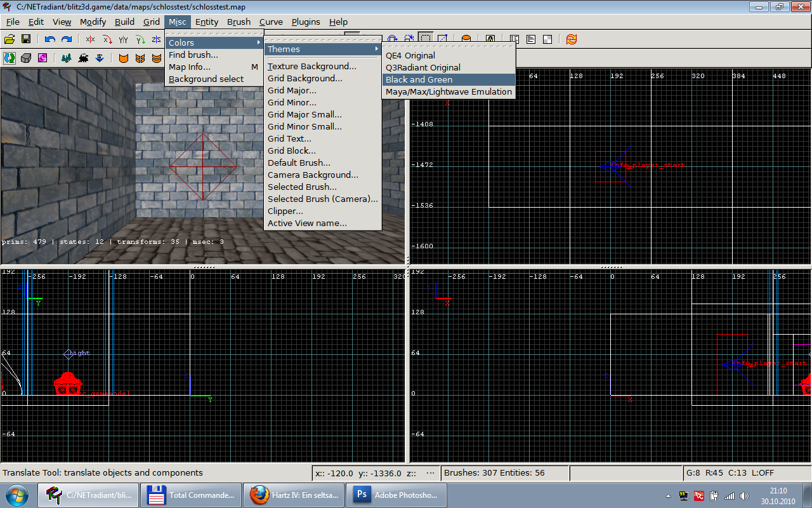
Task: Open the Grid Background color picker entry
Action: (x=305, y=78)
